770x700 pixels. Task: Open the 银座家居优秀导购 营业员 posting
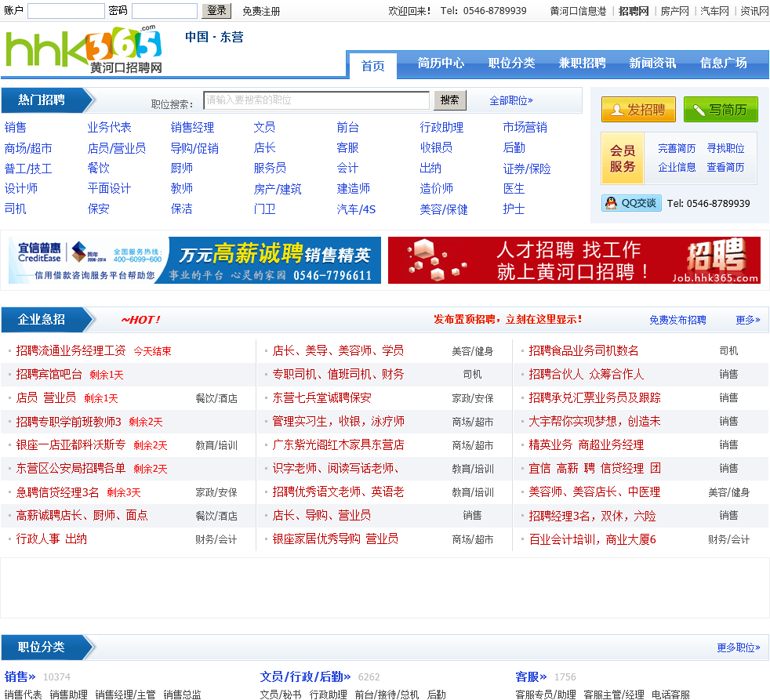pyautogui.click(x=336, y=539)
